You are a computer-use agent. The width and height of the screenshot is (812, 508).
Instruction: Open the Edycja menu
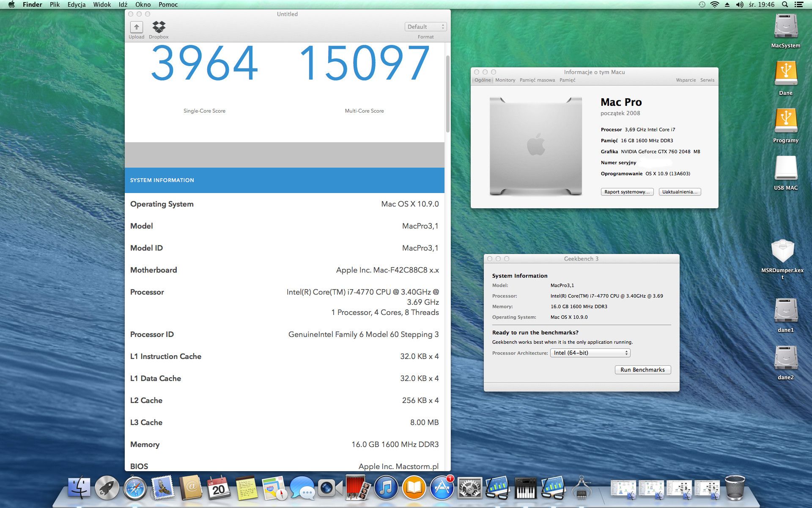point(77,5)
